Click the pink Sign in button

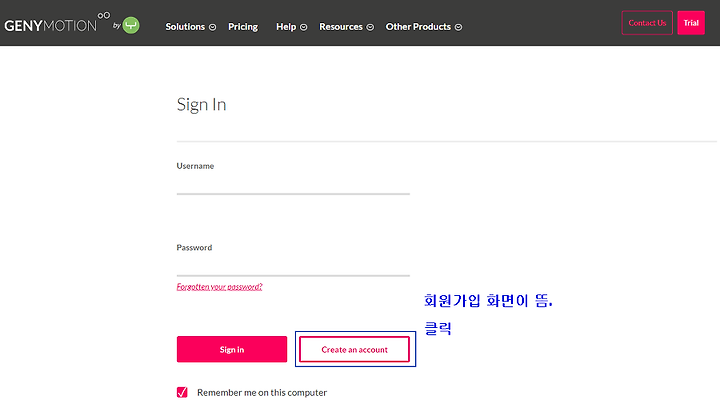[x=232, y=349]
